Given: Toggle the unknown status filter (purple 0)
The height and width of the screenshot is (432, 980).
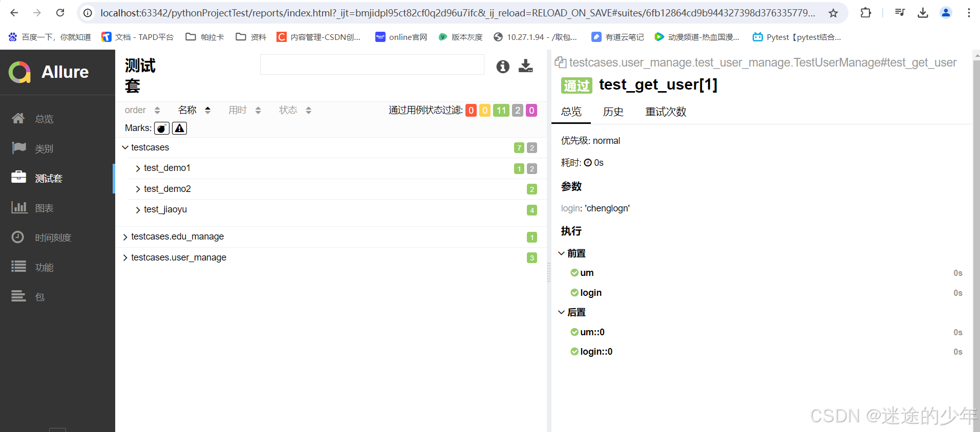Looking at the screenshot, I should 531,110.
